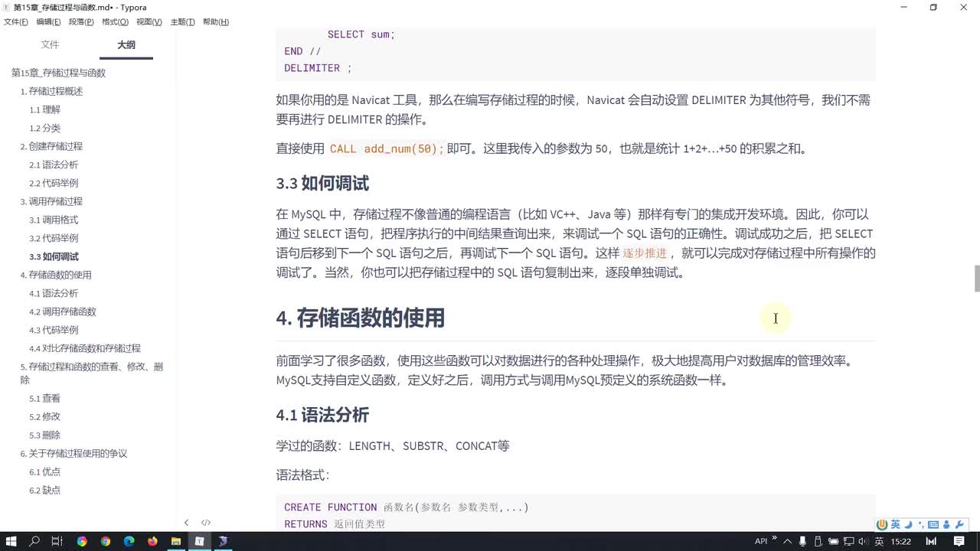Open the 视图(V) menu
Screen dimensions: 980x551
point(149,21)
